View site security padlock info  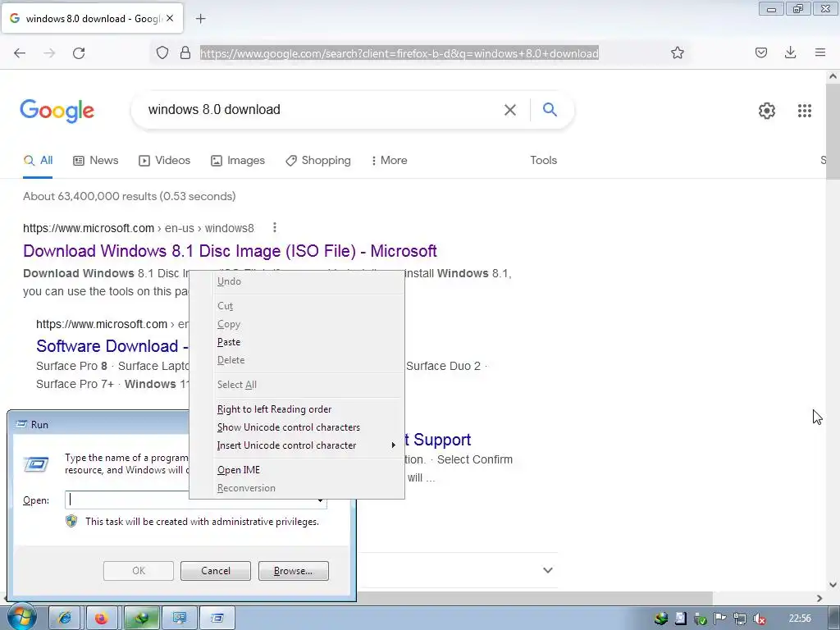pyautogui.click(x=185, y=52)
